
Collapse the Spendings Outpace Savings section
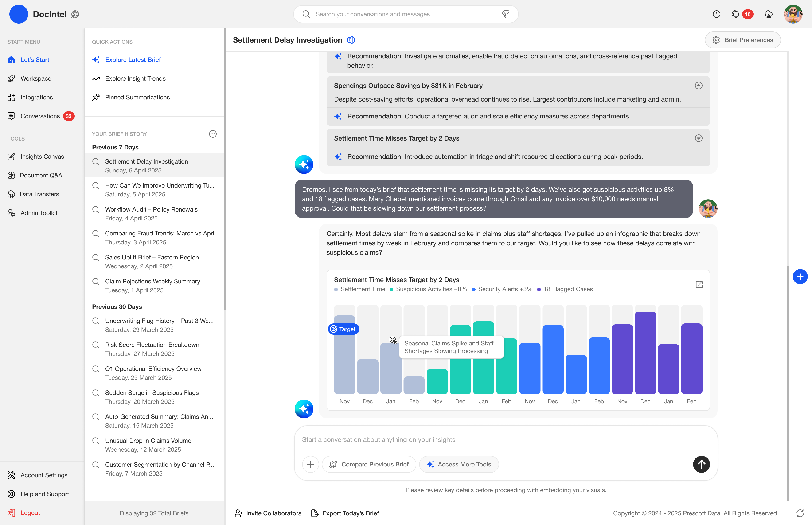[699, 86]
